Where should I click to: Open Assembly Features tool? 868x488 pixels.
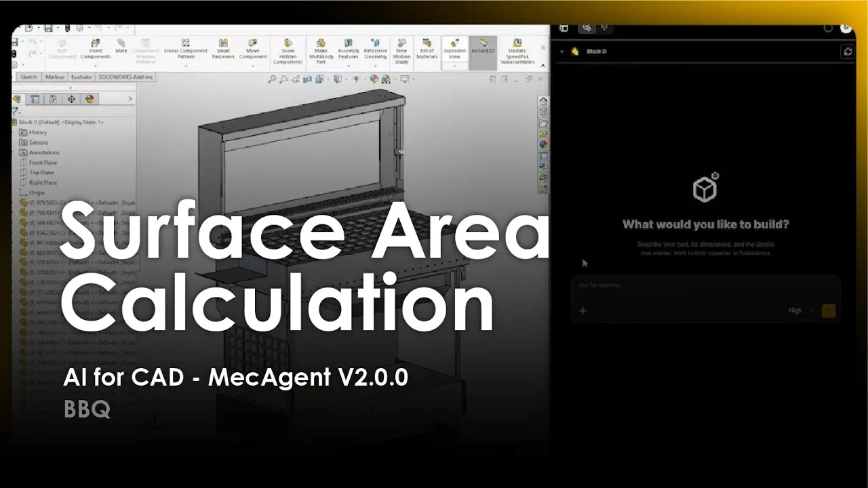349,49
